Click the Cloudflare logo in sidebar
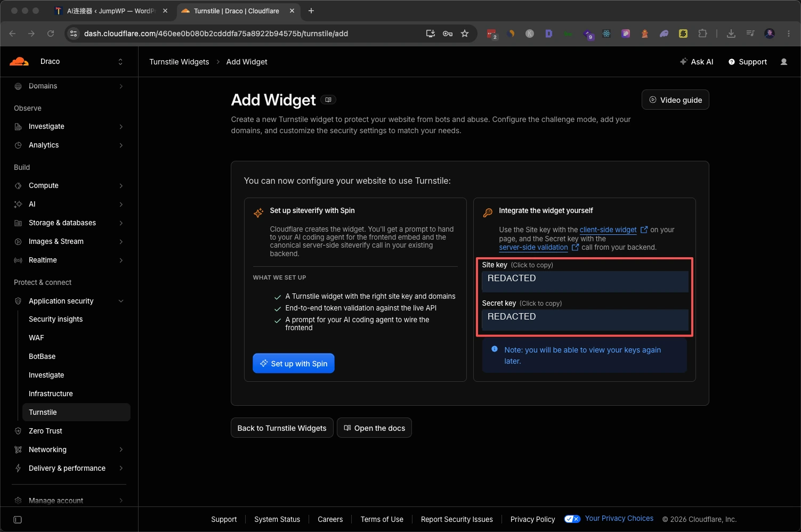This screenshot has width=801, height=532. (19, 61)
